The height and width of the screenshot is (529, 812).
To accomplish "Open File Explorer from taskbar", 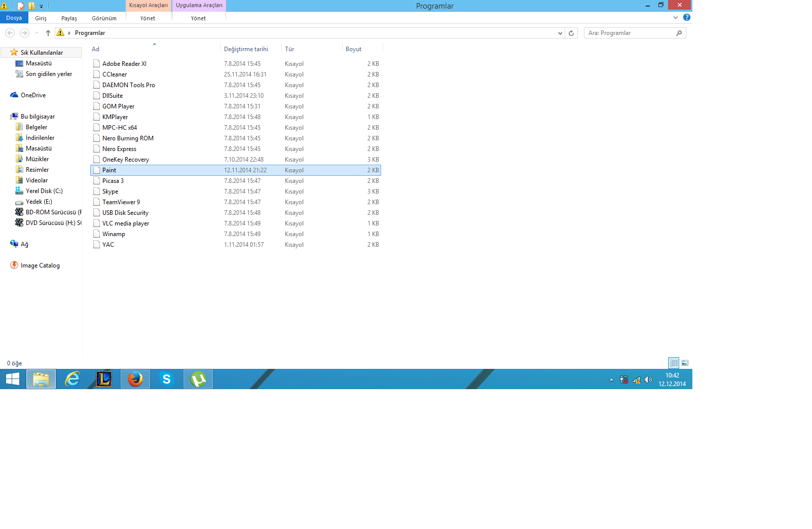I will [x=41, y=379].
